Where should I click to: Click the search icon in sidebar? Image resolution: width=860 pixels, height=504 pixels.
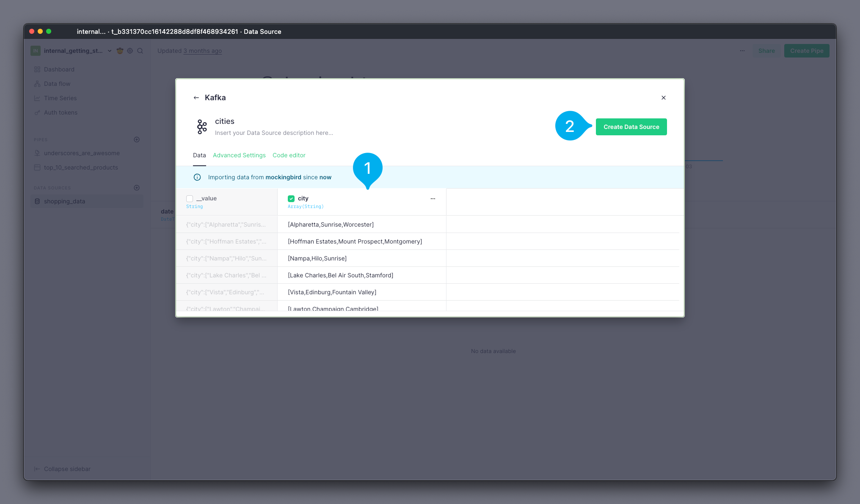140,51
